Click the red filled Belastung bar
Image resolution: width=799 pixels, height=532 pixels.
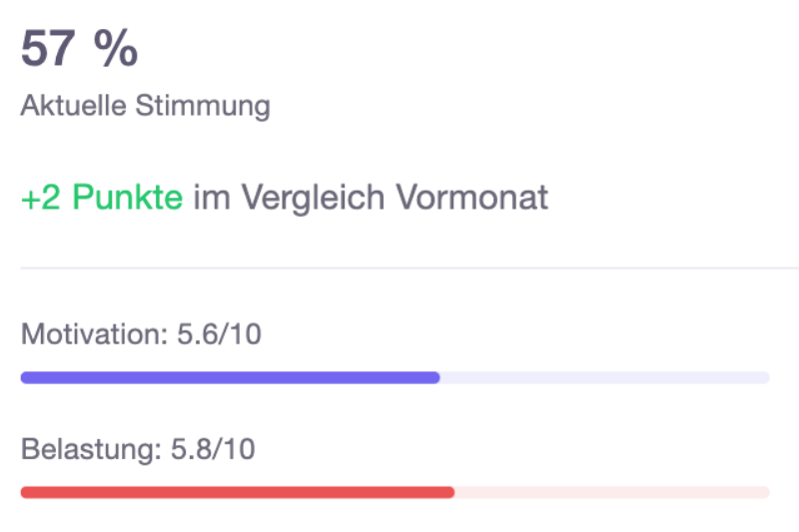(238, 492)
